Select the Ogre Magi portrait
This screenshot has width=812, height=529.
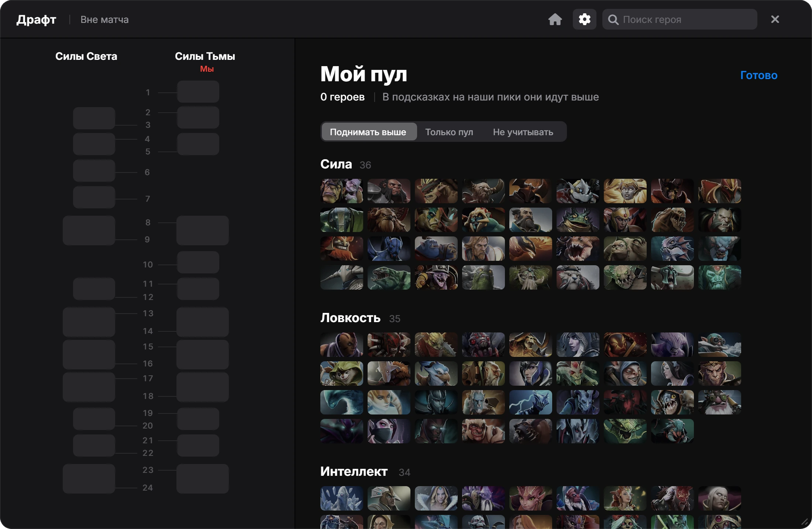[x=436, y=249]
